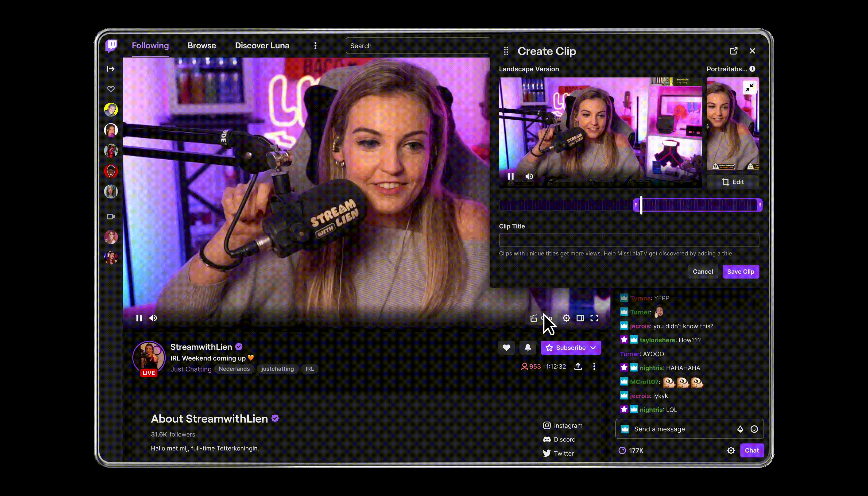
Task: Open the emote picker in chat
Action: point(754,429)
